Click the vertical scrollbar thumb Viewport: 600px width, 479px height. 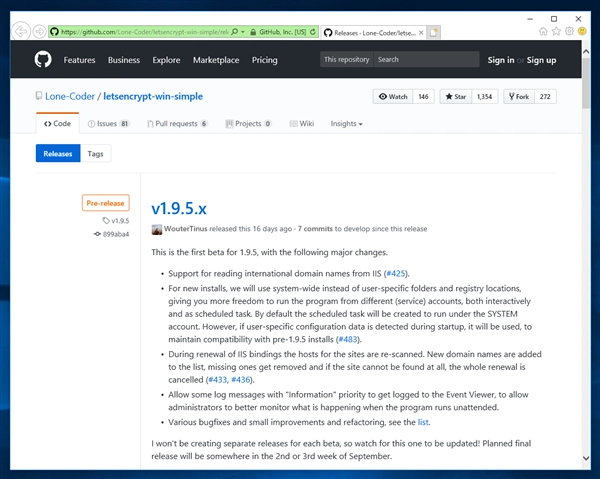(586, 82)
